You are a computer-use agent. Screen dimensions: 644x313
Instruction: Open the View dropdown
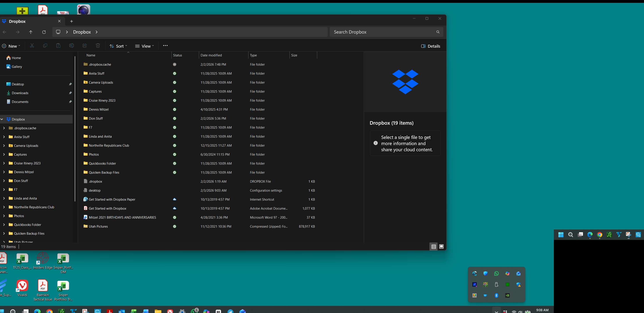coord(145,46)
